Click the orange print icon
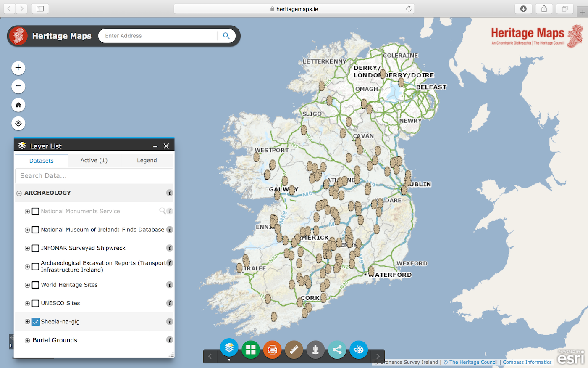 point(272,349)
